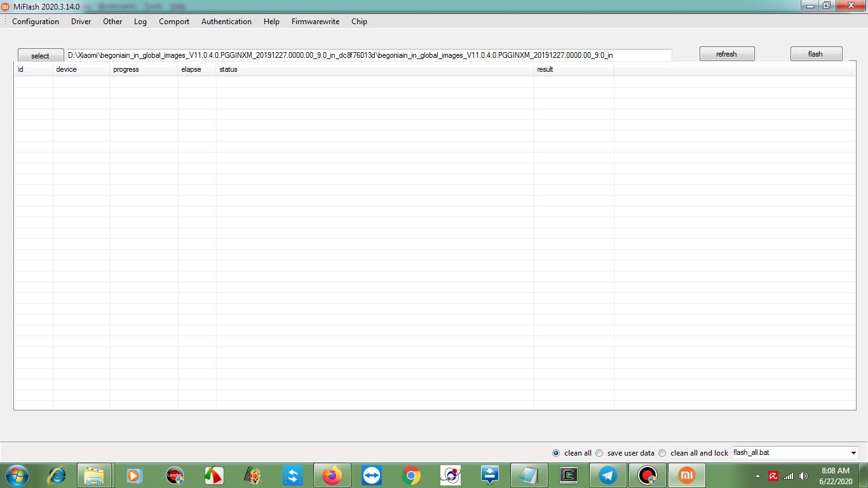
Task: Launch Google Chrome from the taskbar
Action: point(411,475)
